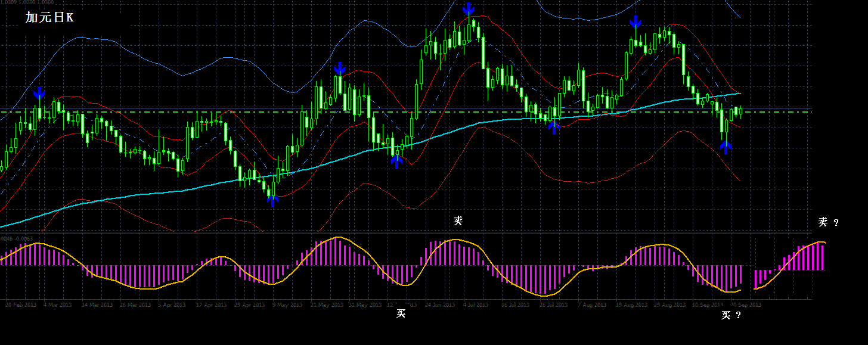Select the 17 Apr 2013 date label
Screen dimensions: 868x345
212,304
